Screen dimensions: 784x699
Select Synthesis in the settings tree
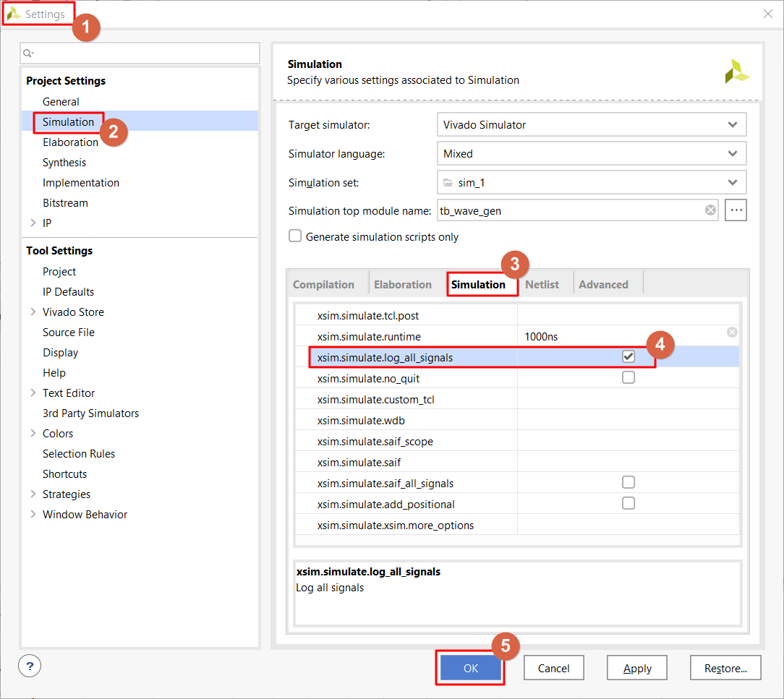click(x=64, y=163)
